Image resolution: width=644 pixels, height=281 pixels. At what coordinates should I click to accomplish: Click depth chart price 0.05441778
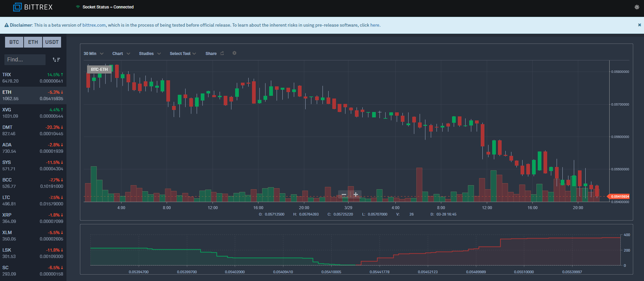380,272
